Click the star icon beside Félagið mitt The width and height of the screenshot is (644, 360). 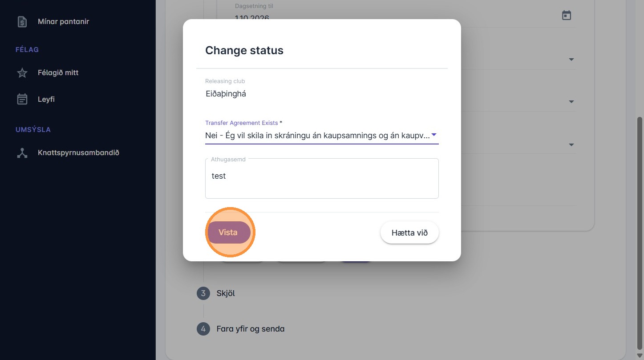tap(22, 73)
